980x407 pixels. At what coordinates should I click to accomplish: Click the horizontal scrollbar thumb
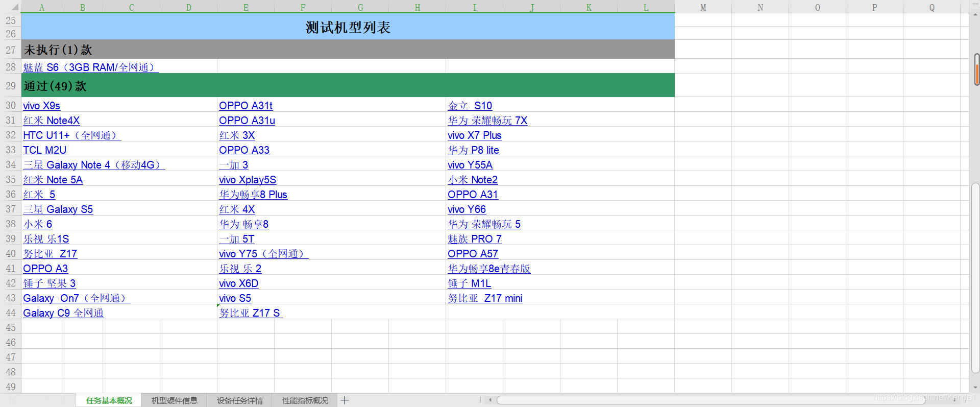click(711, 400)
